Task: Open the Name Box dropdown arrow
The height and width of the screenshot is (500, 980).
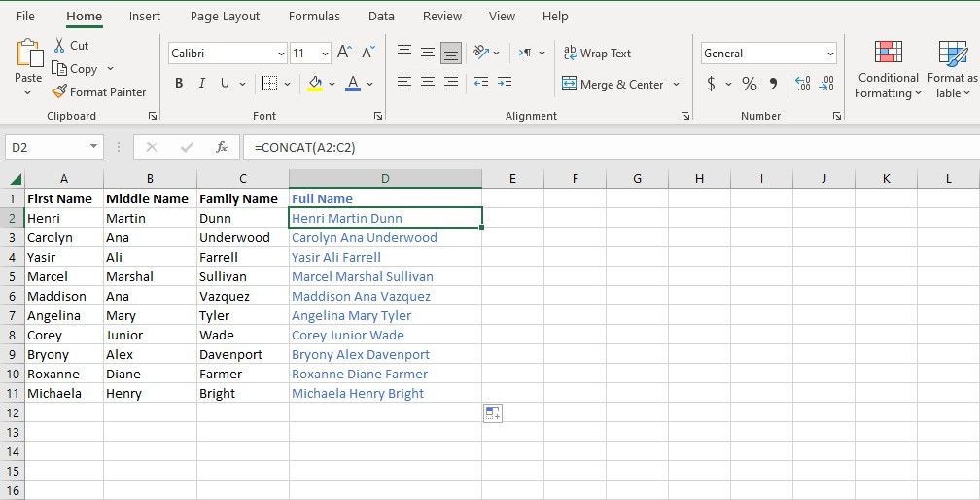Action: click(x=94, y=147)
